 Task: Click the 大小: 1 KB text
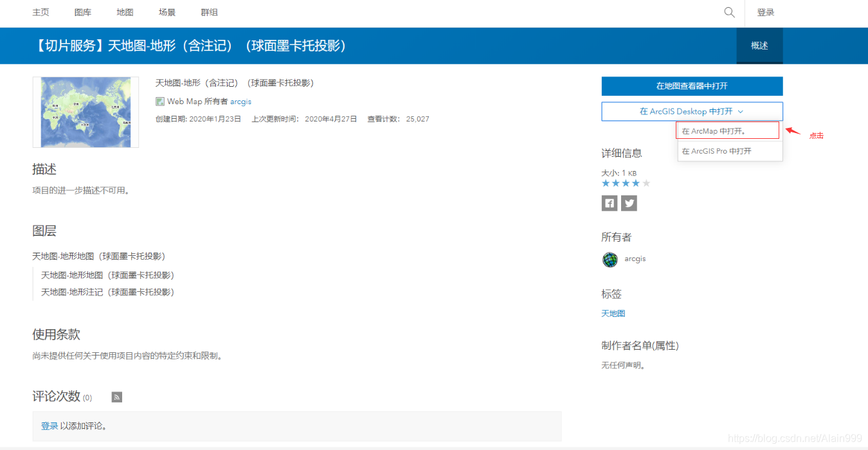[x=619, y=173]
